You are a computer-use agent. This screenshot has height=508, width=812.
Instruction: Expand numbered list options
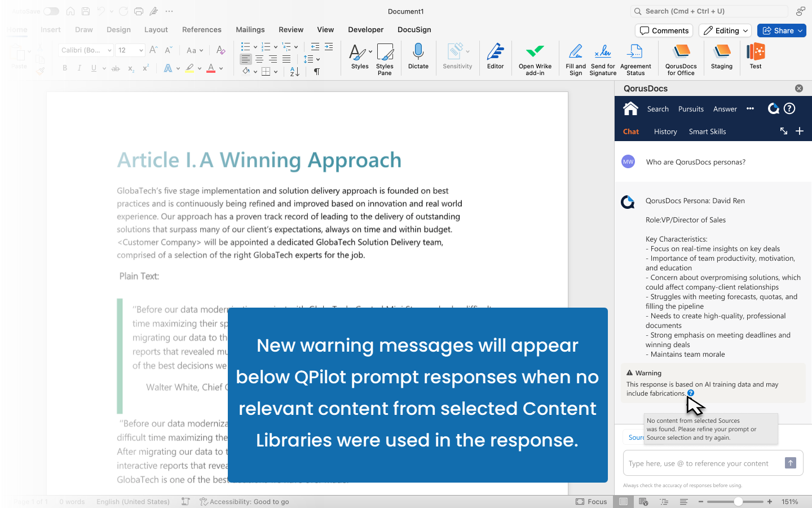275,46
